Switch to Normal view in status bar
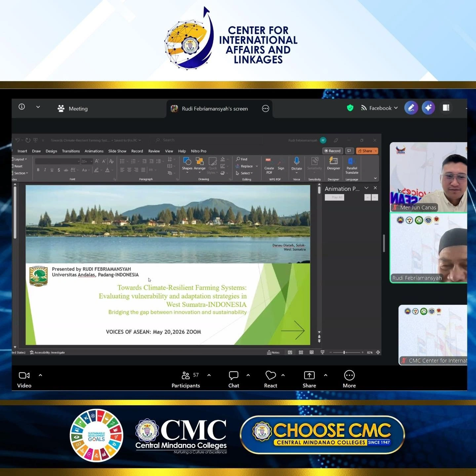 click(290, 352)
